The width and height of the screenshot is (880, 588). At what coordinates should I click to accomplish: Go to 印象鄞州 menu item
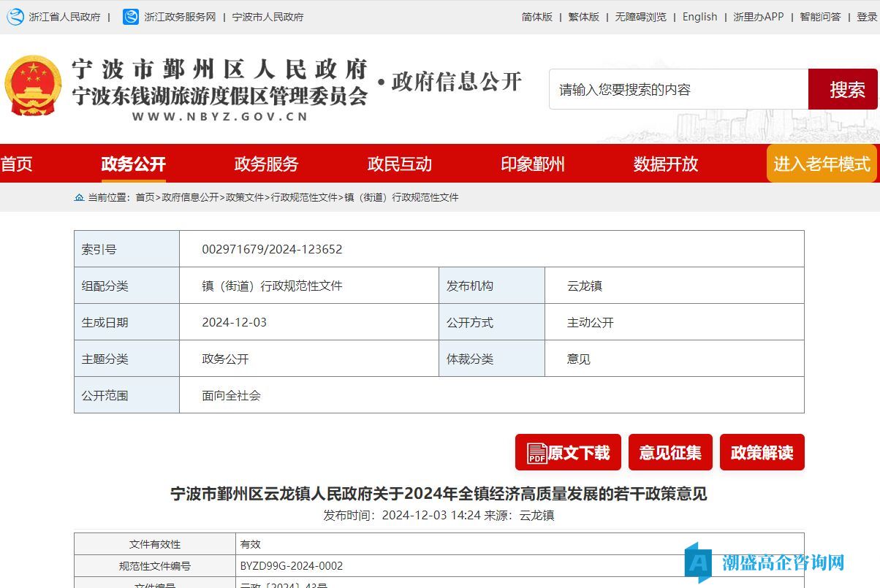point(532,164)
